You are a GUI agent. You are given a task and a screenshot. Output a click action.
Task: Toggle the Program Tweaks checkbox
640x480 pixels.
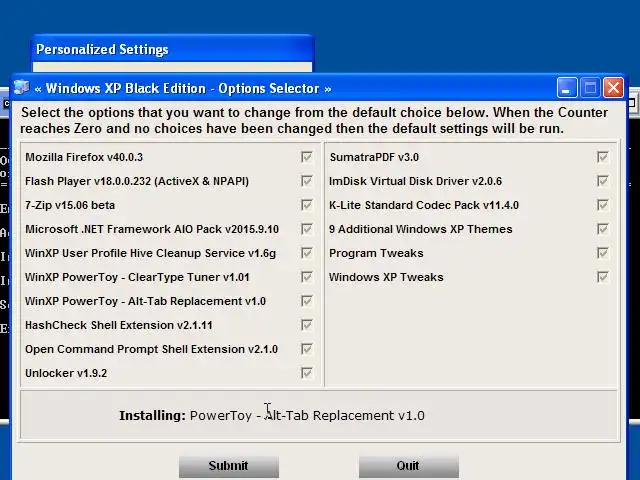tap(602, 253)
